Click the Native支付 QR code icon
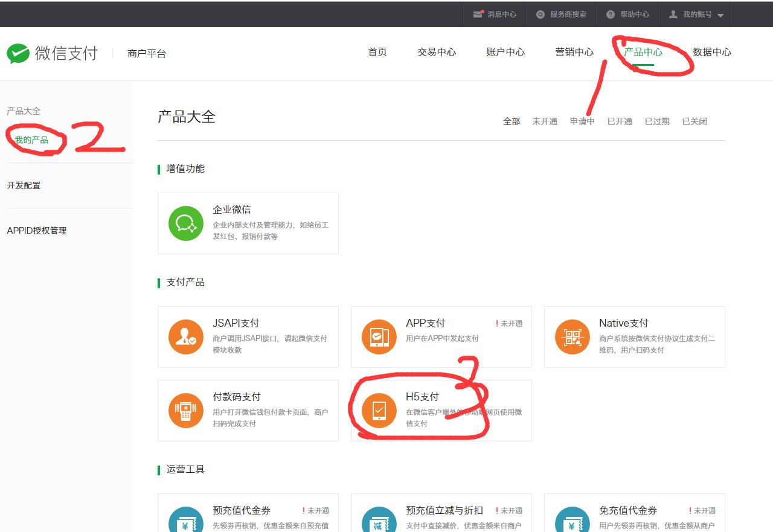This screenshot has height=532, width=773. click(x=573, y=337)
